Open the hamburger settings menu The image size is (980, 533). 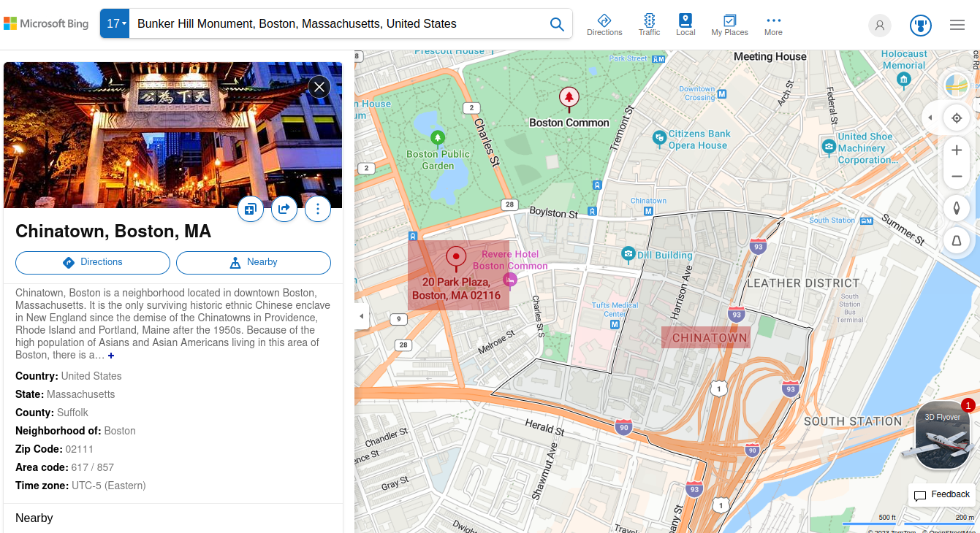pyautogui.click(x=957, y=25)
